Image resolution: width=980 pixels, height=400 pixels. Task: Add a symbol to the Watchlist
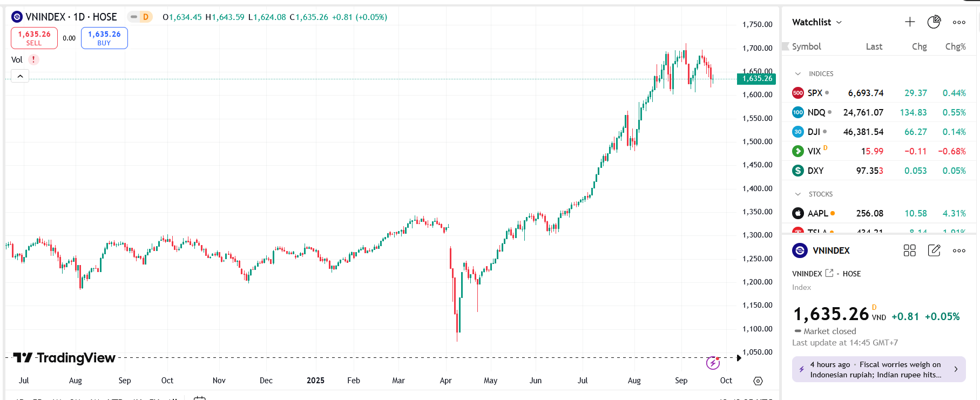pos(910,22)
